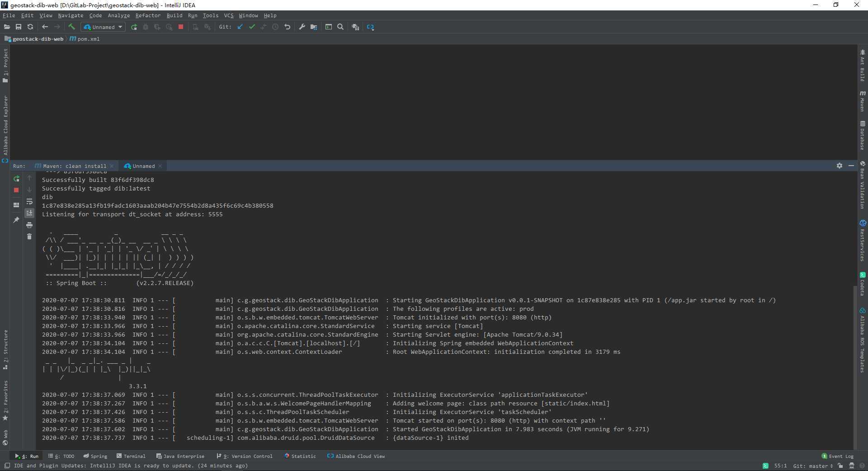The height and width of the screenshot is (471, 868).
Task: Open Ant Build tool window
Action: click(x=863, y=66)
